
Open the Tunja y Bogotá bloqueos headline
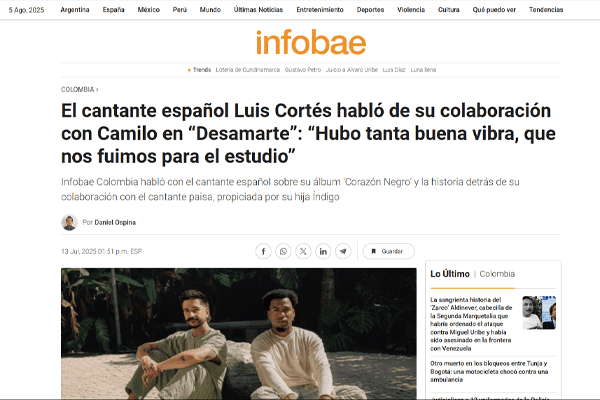coord(489,371)
